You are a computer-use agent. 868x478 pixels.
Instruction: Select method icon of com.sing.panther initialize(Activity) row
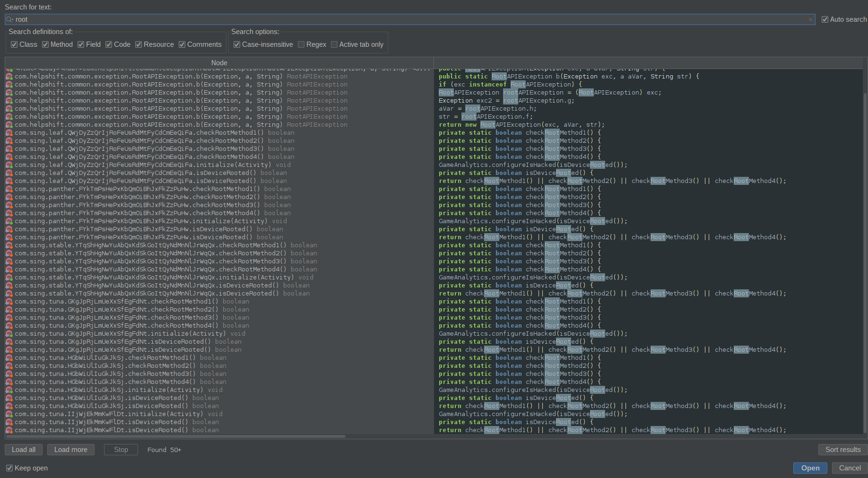9,221
